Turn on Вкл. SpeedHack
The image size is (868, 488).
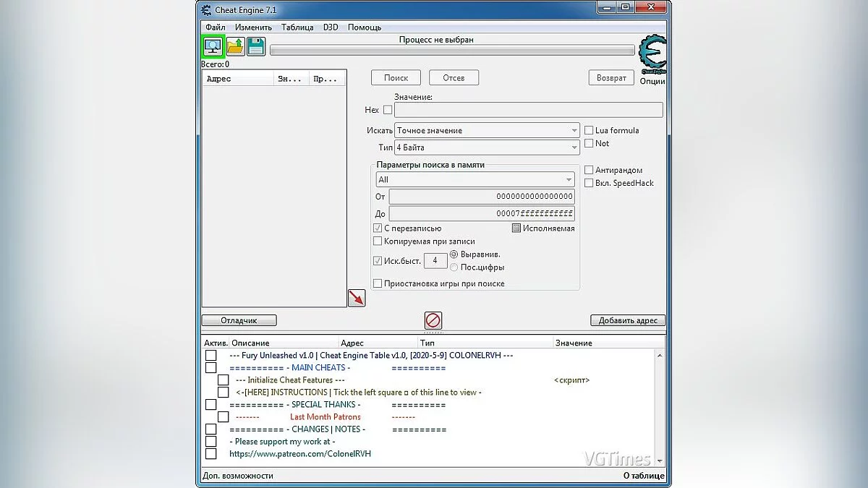[x=590, y=183]
